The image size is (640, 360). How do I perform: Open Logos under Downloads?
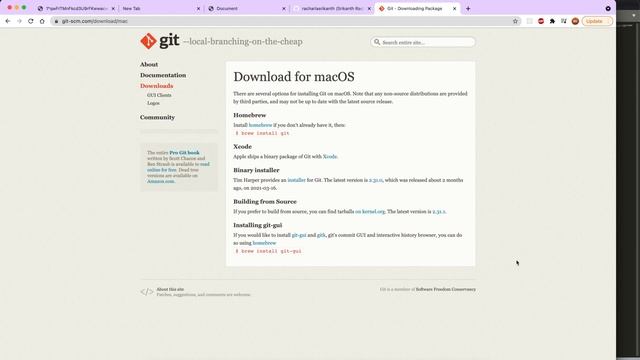153,103
